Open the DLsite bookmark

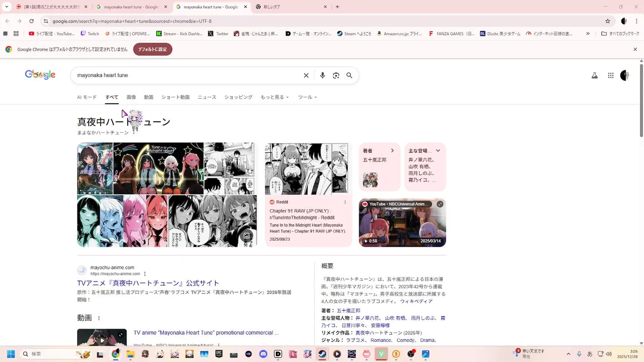pyautogui.click(x=500, y=34)
